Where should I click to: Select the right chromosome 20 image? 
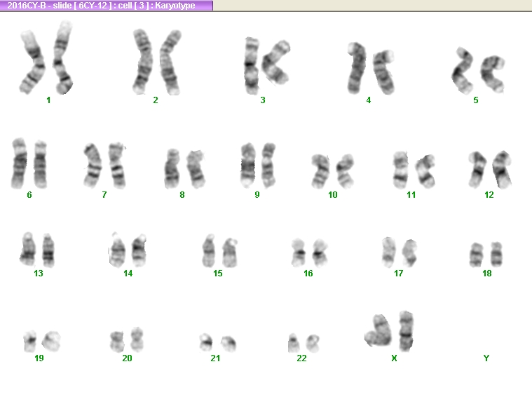click(137, 339)
